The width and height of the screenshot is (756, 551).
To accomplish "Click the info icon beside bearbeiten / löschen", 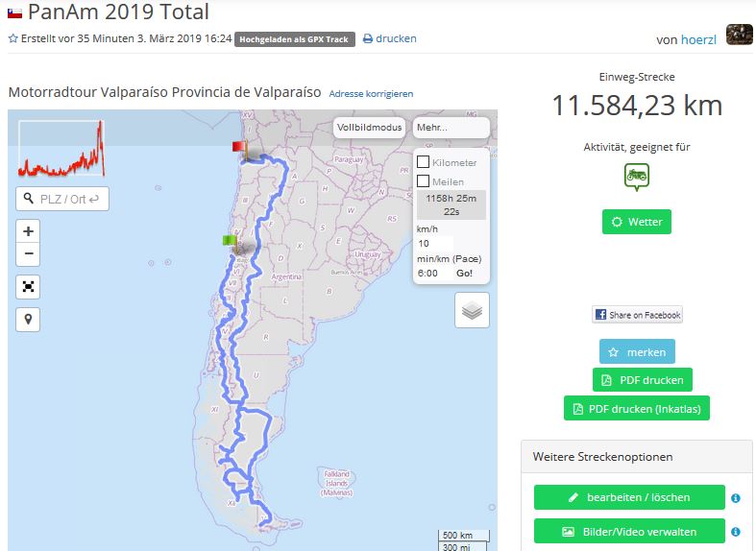I will [x=735, y=498].
